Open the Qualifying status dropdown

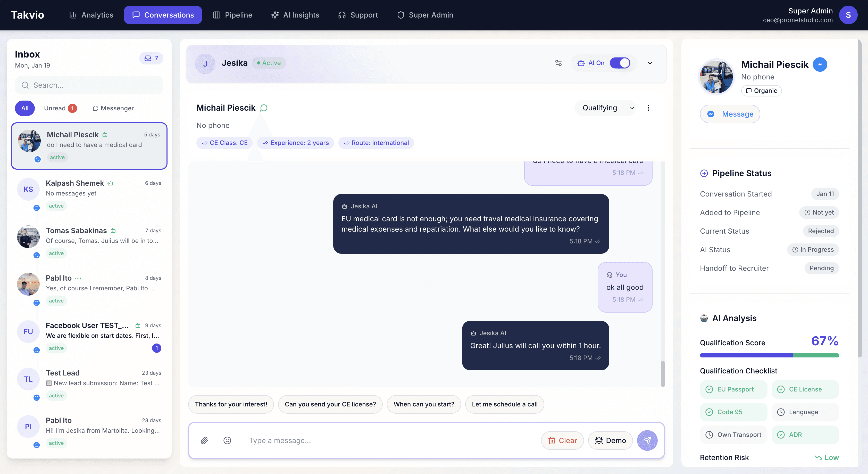[605, 108]
